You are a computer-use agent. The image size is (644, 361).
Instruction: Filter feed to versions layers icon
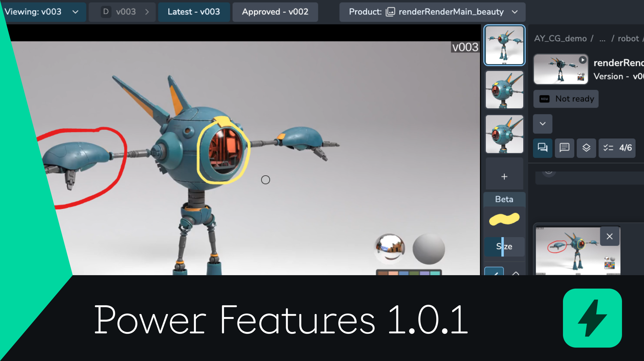[586, 148]
